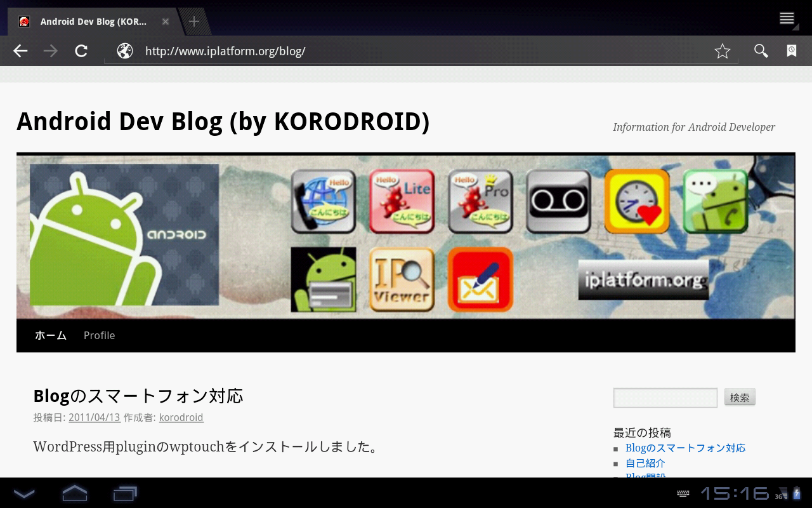Select the Android Dev Blog tab

94,22
